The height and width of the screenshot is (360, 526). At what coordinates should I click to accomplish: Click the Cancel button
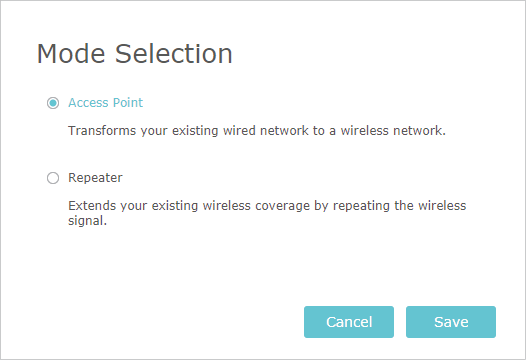pyautogui.click(x=349, y=322)
